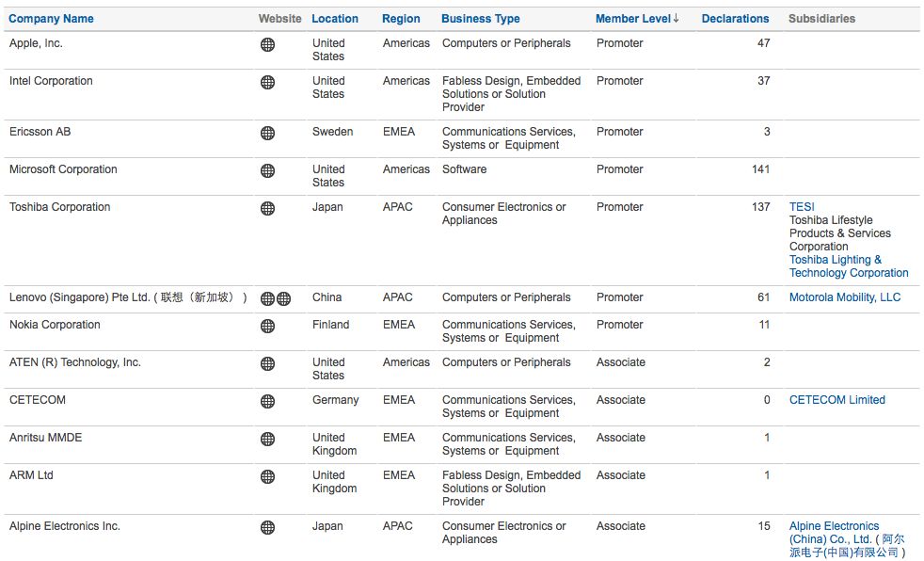Sort table by Declarations column
Image resolution: width=924 pixels, height=561 pixels.
coord(735,18)
